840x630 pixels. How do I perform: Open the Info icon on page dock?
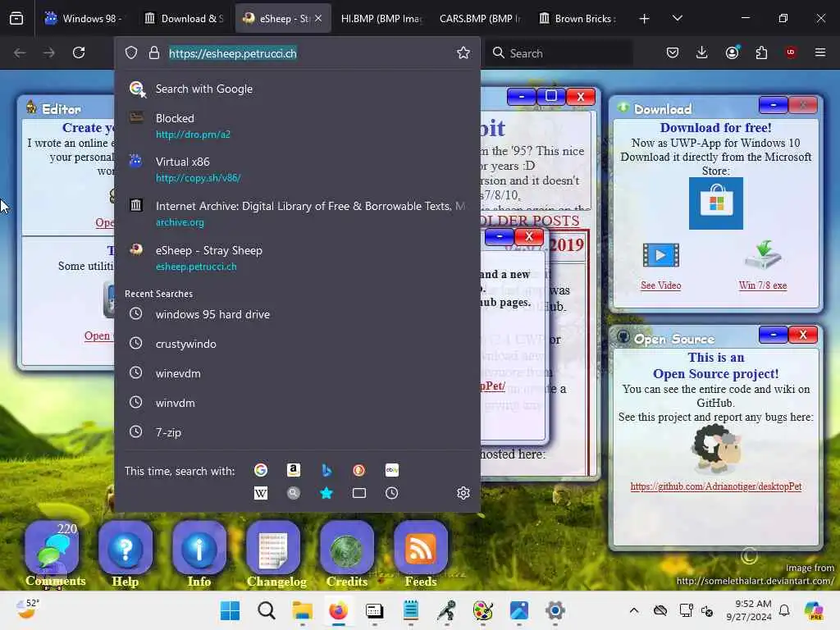pos(199,547)
